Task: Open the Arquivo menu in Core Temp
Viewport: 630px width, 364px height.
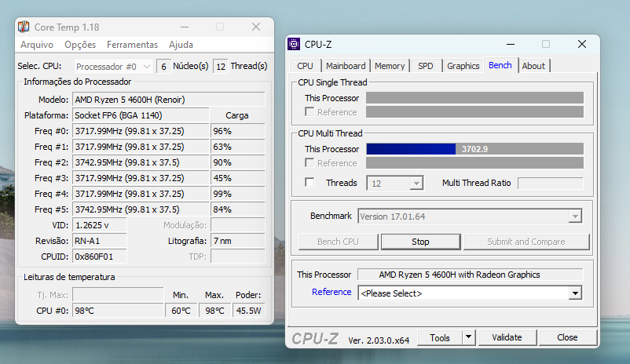Action: (37, 45)
